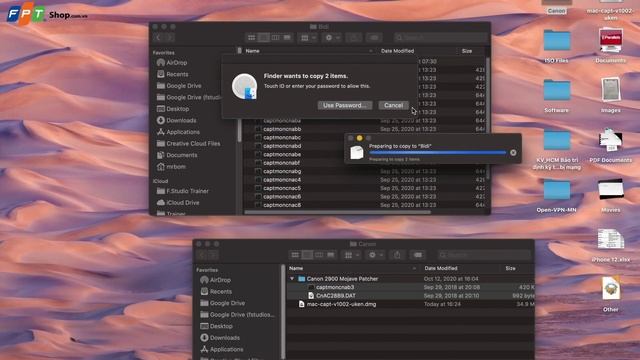This screenshot has height=360, width=640.
Task: Open the group-by dropdown in Canon window
Action: pyautogui.click(x=352, y=255)
